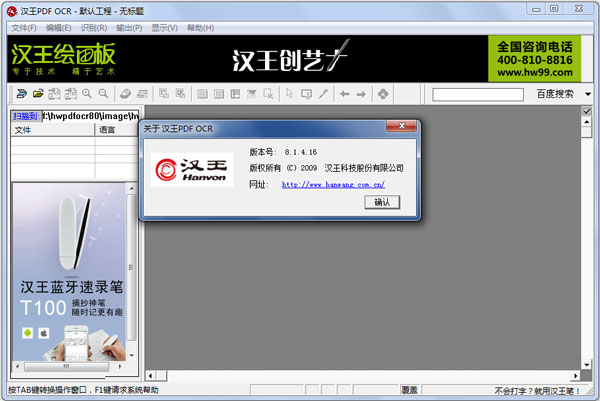Click the ad panel's horizontal scrollbar thumb
Image resolution: width=600 pixels, height=401 pixels.
pos(67,366)
